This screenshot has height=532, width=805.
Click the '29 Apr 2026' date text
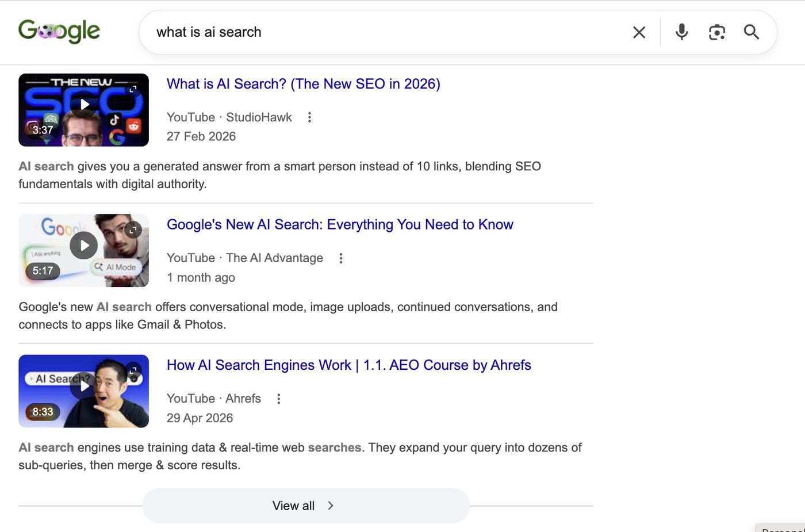[200, 418]
